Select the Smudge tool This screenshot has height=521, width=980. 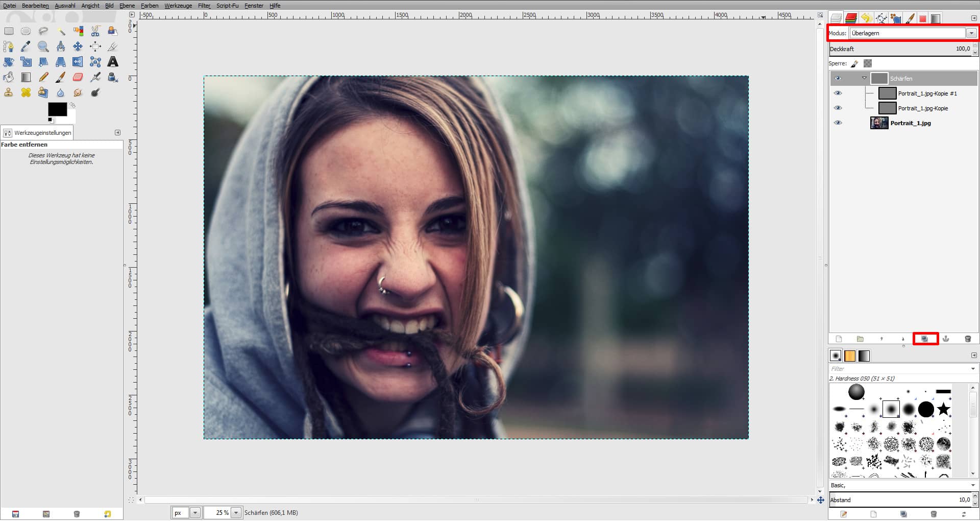[x=78, y=92]
